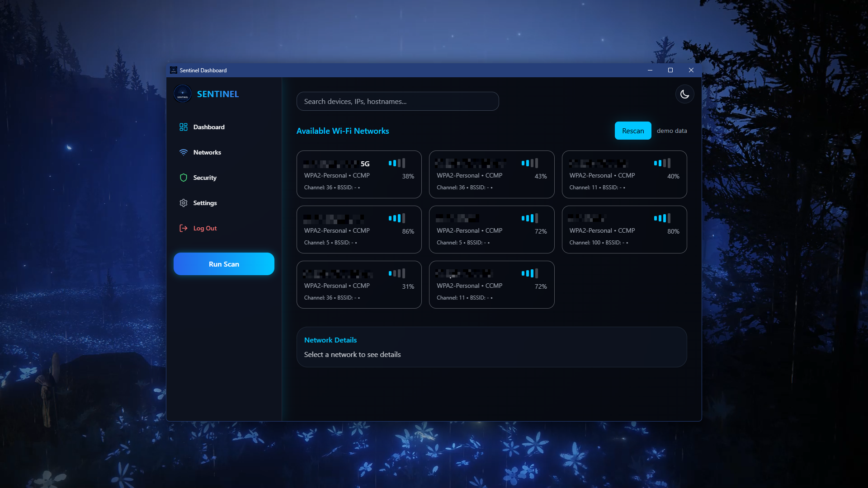868x488 pixels.
Task: Select the 43% signal network card
Action: [491, 174]
